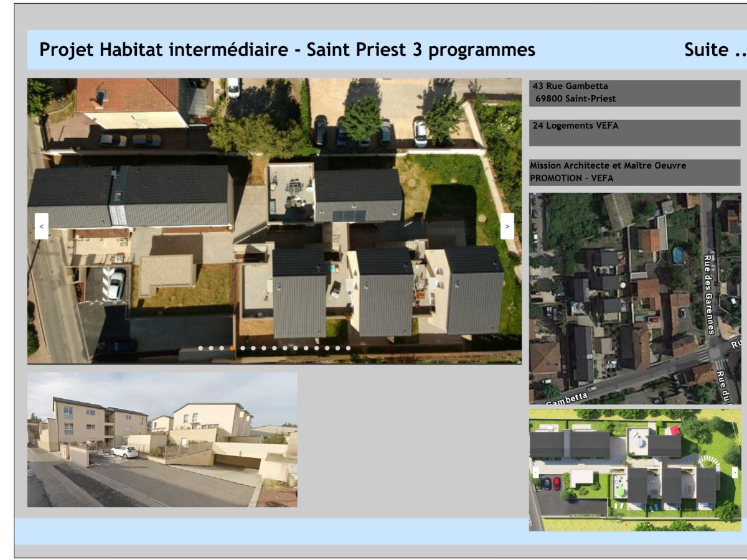Select the eighth dot of main slideshow

275,348
